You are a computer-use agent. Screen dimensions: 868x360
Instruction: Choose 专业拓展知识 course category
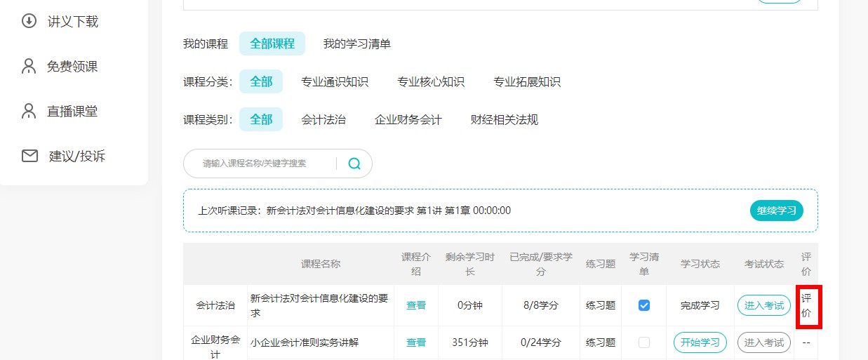(527, 81)
